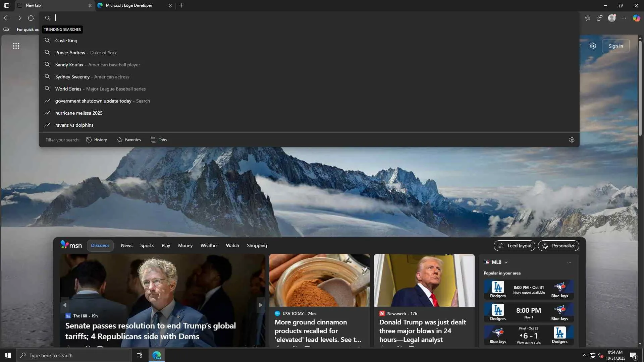This screenshot has height=362, width=644.
Task: Expand the MLB league dropdown
Action: pyautogui.click(x=506, y=262)
